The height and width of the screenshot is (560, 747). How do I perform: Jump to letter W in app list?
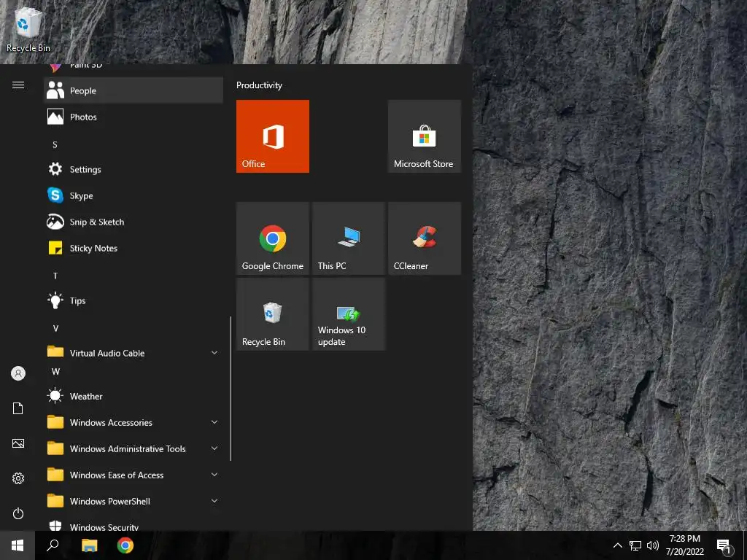[55, 371]
